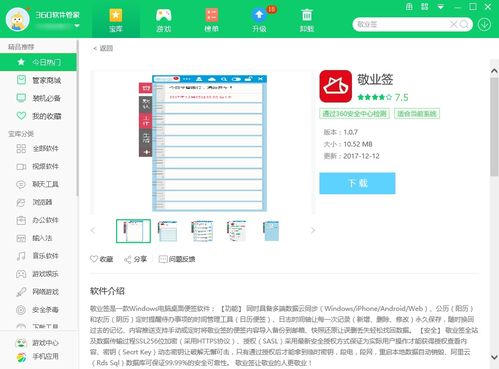Click the download manager arrow icon
The width and height of the screenshot is (499, 369).
tap(484, 24)
